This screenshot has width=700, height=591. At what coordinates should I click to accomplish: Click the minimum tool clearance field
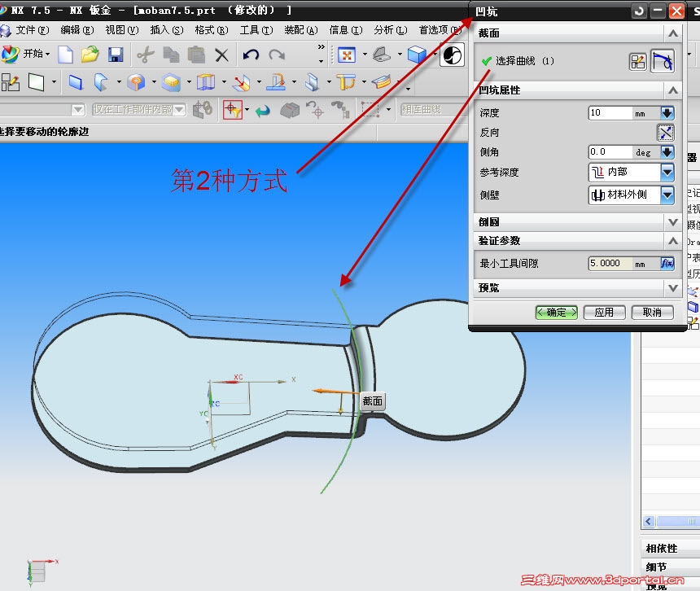click(x=610, y=264)
